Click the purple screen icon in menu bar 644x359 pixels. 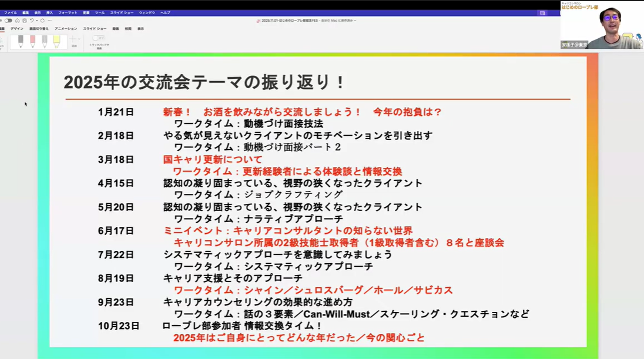point(542,12)
